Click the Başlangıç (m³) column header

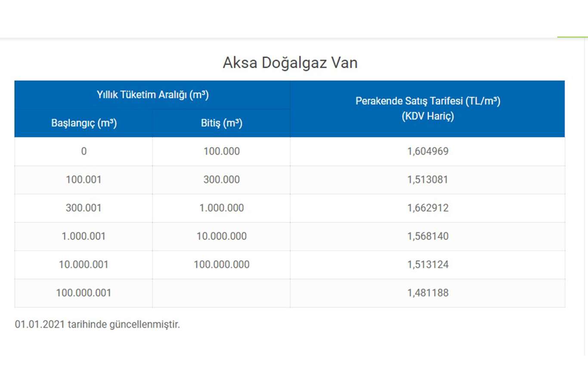(x=84, y=123)
